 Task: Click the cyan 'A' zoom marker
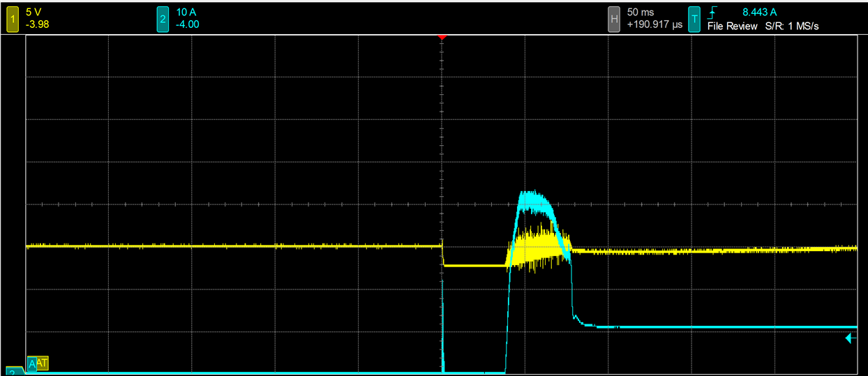(31, 363)
